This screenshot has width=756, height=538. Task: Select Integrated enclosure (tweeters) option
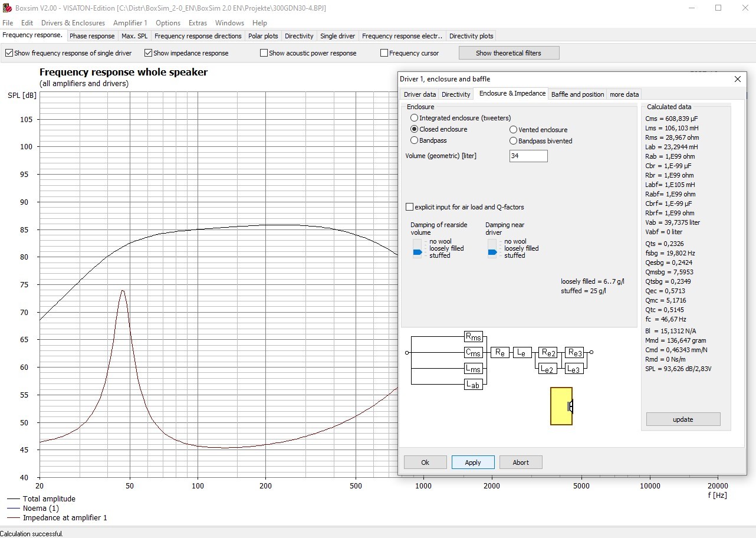pyautogui.click(x=415, y=118)
